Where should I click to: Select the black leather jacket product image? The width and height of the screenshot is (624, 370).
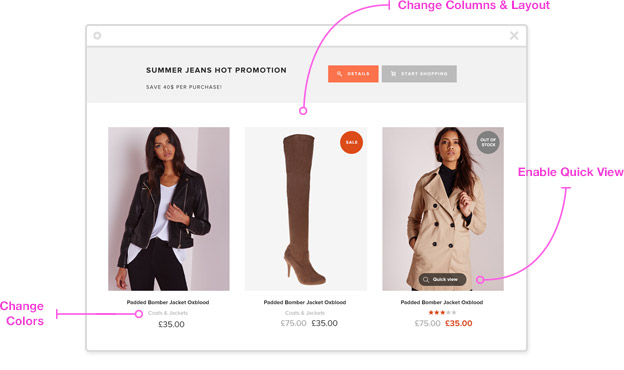coord(169,209)
